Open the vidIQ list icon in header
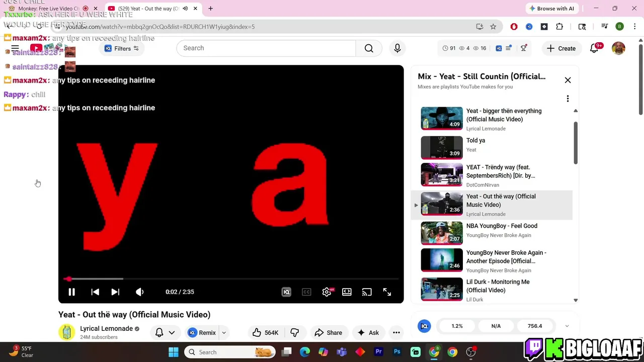The height and width of the screenshot is (362, 644). click(509, 48)
